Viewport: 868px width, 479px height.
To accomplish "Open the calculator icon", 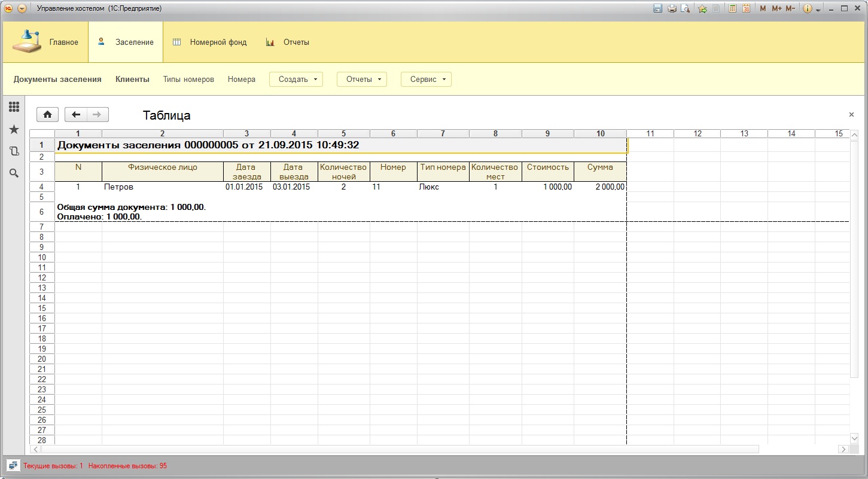I will tap(733, 9).
